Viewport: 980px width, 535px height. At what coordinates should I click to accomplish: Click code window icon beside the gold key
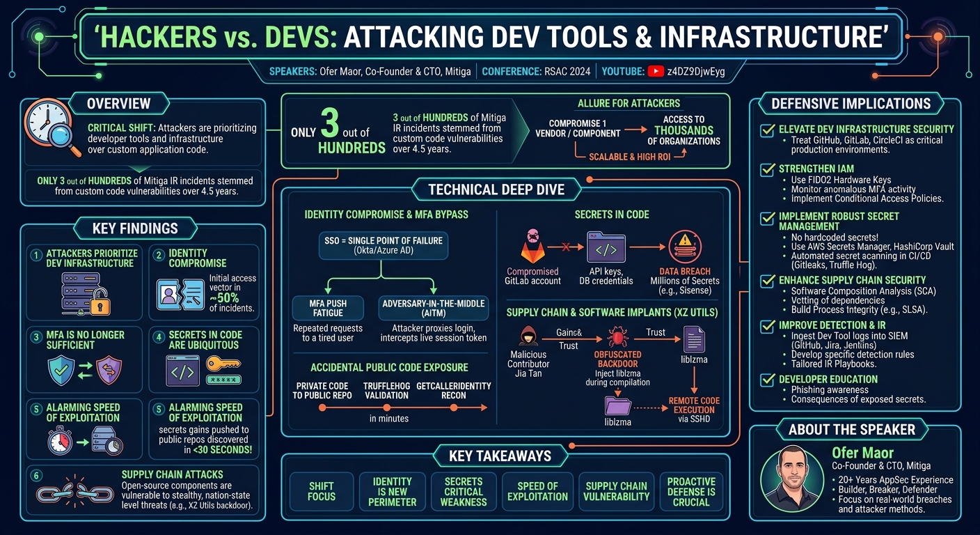coord(182,371)
